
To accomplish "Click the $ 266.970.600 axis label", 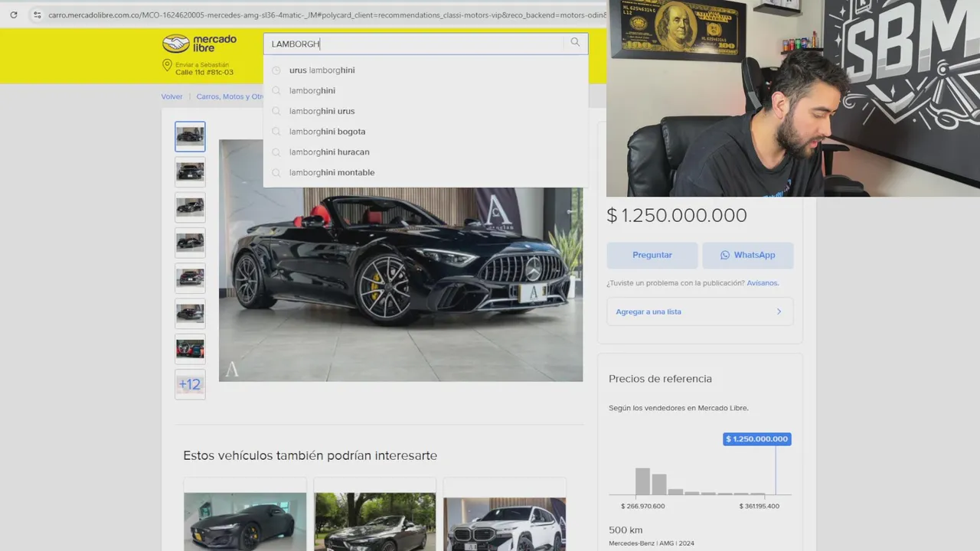I will (x=642, y=507).
